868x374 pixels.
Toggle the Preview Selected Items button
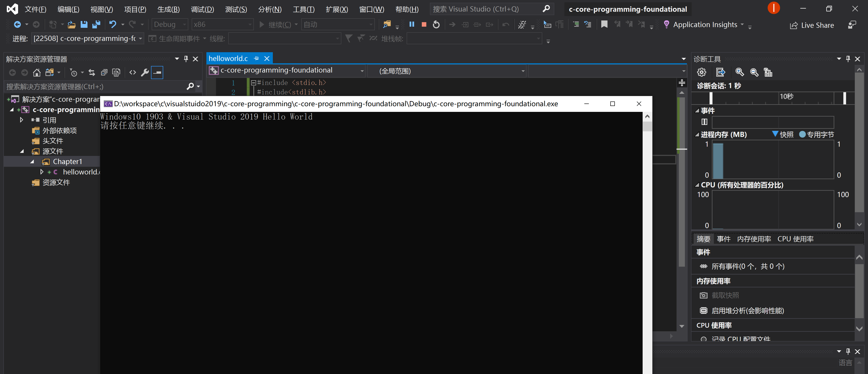[157, 73]
